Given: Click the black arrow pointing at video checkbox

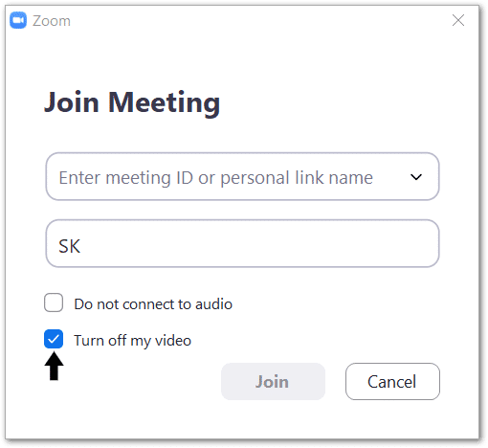Looking at the screenshot, I should pos(54,366).
